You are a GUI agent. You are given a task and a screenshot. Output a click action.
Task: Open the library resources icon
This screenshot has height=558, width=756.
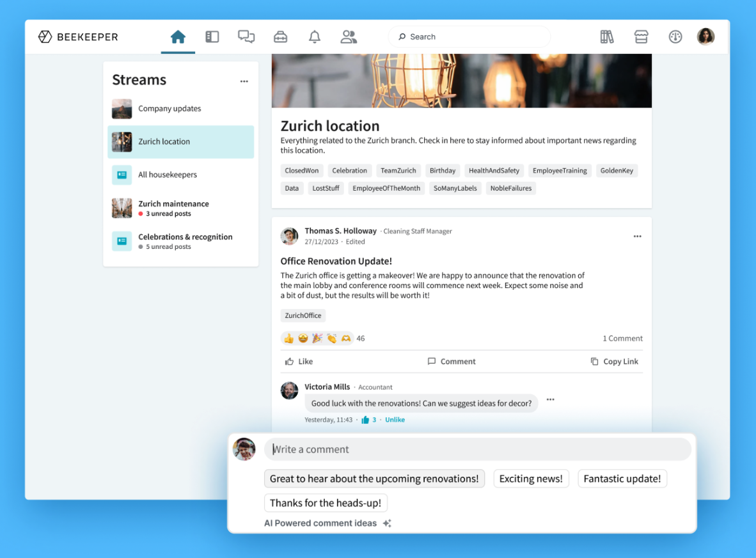(606, 36)
